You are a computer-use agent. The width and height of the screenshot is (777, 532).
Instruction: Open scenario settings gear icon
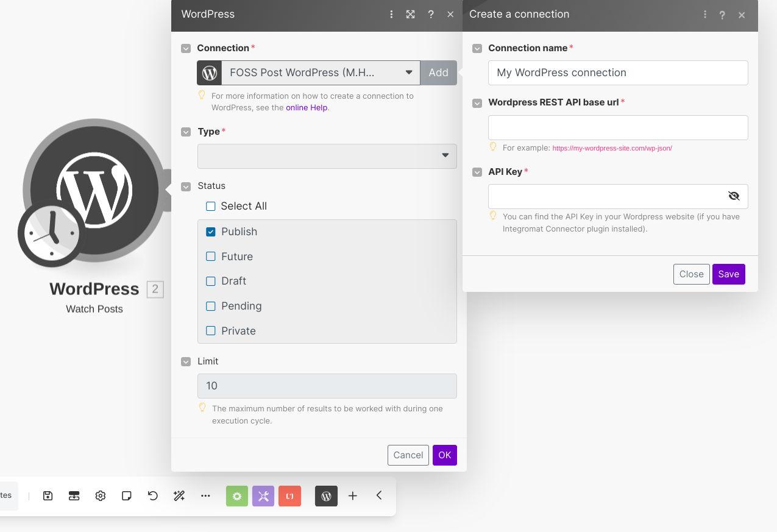click(101, 496)
